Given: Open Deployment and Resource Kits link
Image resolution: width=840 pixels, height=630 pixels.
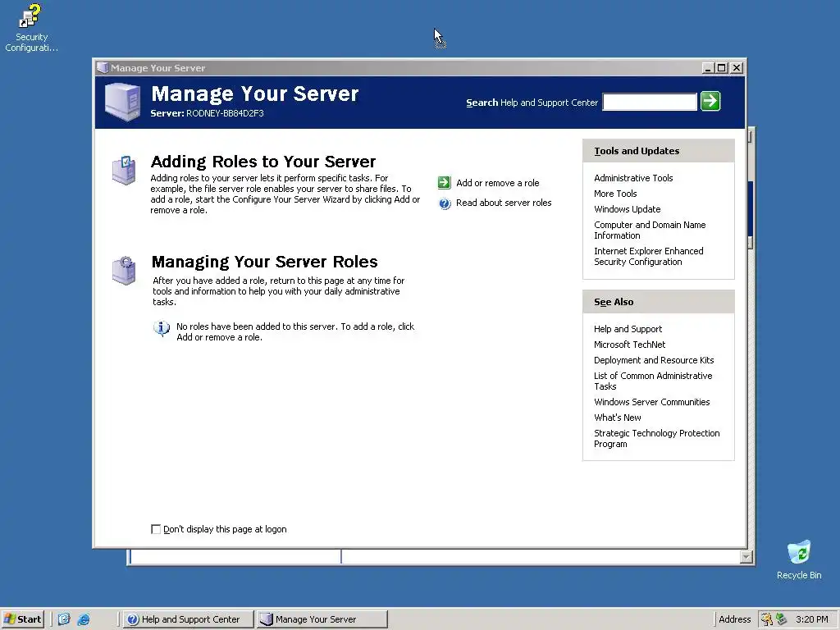Looking at the screenshot, I should click(x=654, y=360).
